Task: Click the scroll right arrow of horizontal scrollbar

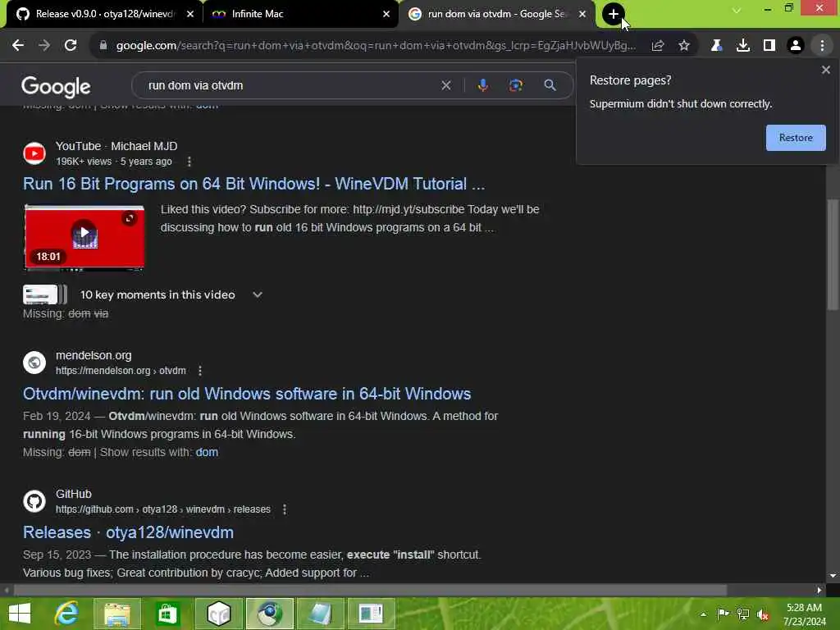Action: click(x=819, y=590)
